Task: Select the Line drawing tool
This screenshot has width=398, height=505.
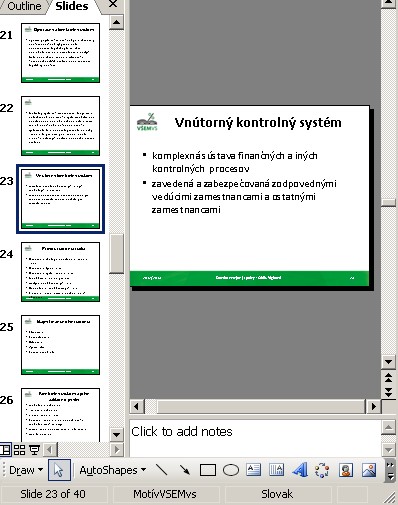Action: point(162,470)
